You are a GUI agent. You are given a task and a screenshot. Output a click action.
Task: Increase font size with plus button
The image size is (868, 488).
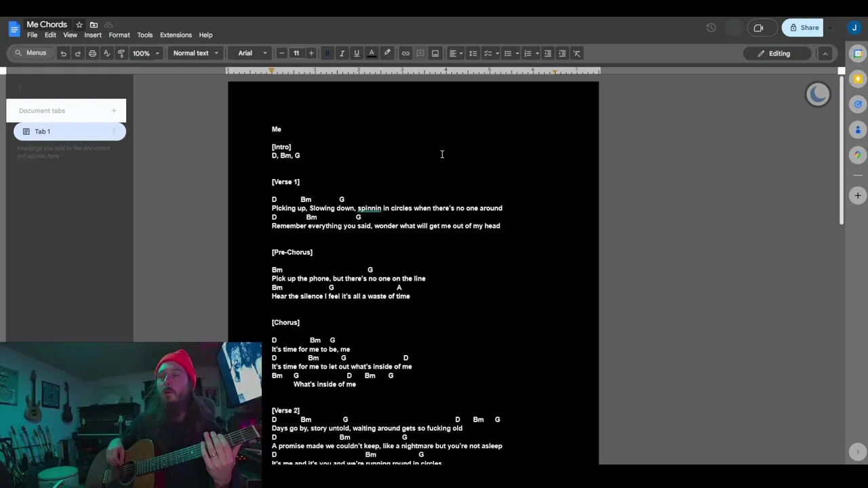pos(311,54)
